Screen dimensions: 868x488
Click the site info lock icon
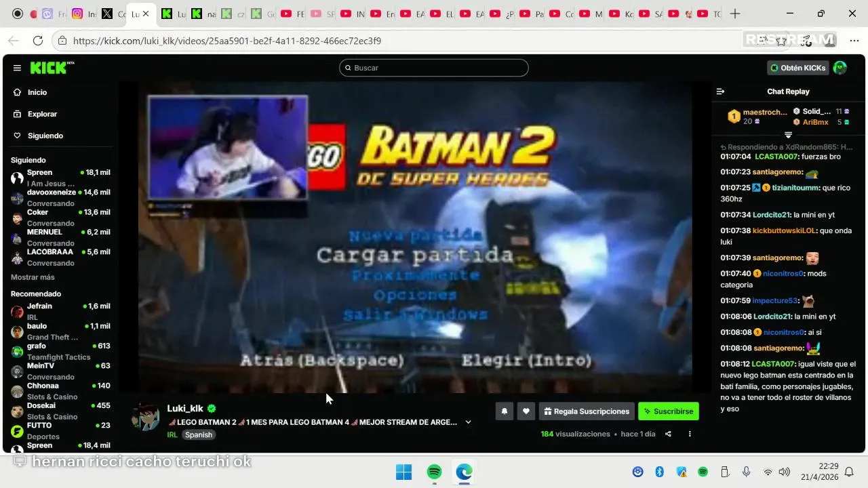pos(62,41)
